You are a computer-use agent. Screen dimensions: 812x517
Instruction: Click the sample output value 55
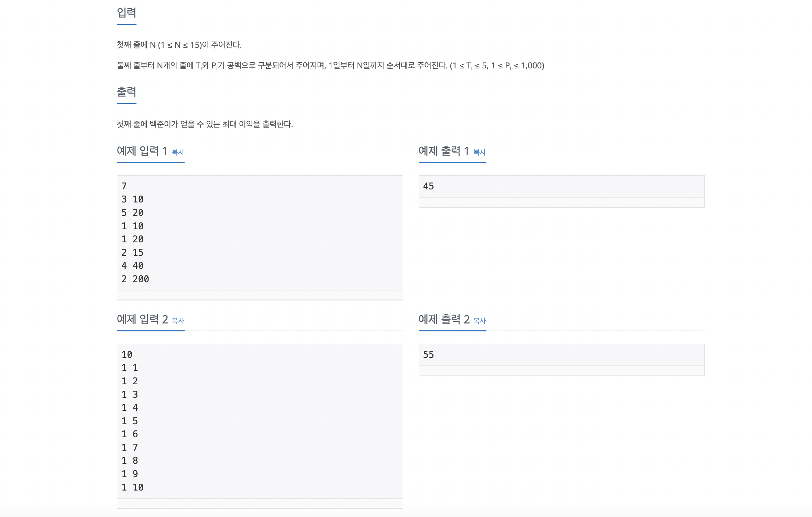(x=428, y=355)
